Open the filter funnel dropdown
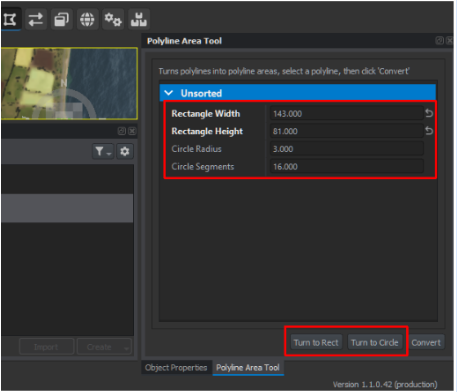The height and width of the screenshot is (392, 457). pyautogui.click(x=103, y=152)
